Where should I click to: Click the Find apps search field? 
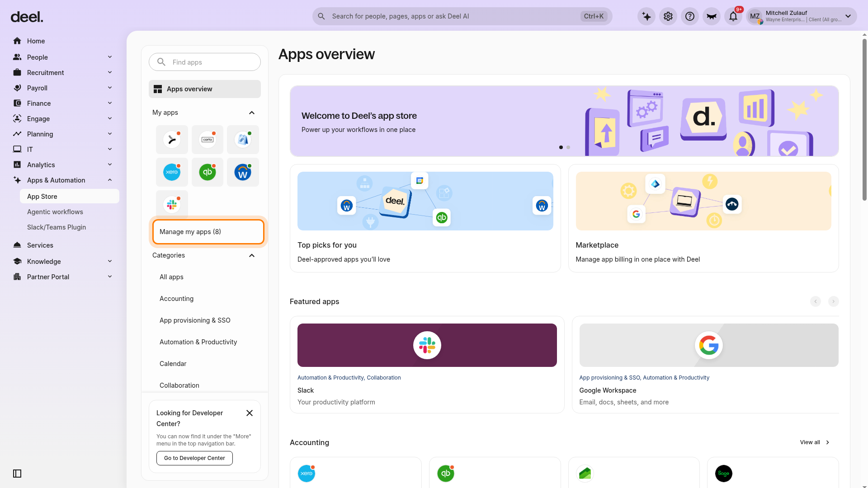pyautogui.click(x=205, y=62)
